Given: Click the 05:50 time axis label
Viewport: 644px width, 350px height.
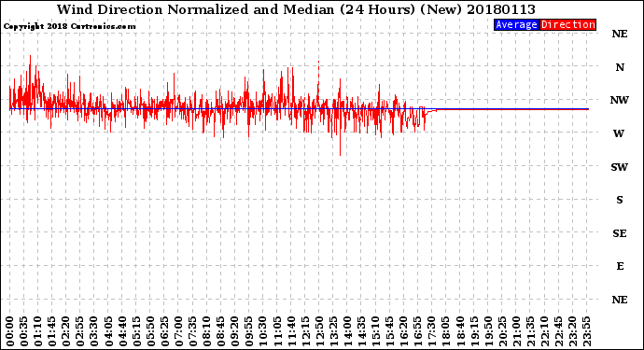Looking at the screenshot, I should (x=150, y=331).
